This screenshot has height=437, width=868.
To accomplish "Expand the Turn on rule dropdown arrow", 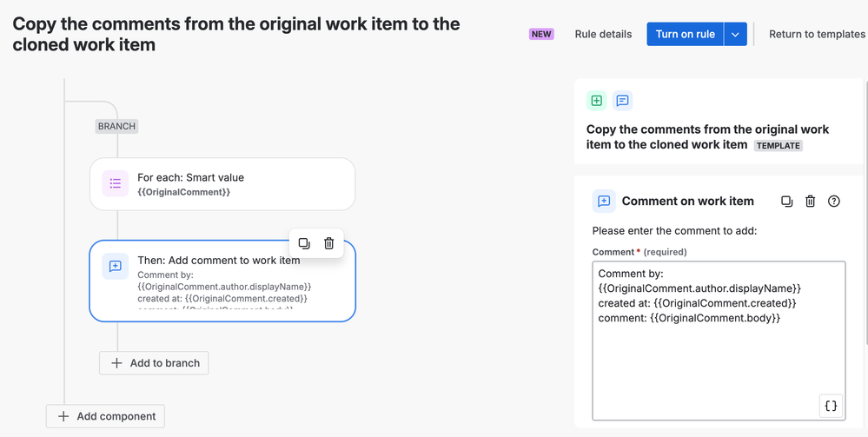I will pos(735,35).
